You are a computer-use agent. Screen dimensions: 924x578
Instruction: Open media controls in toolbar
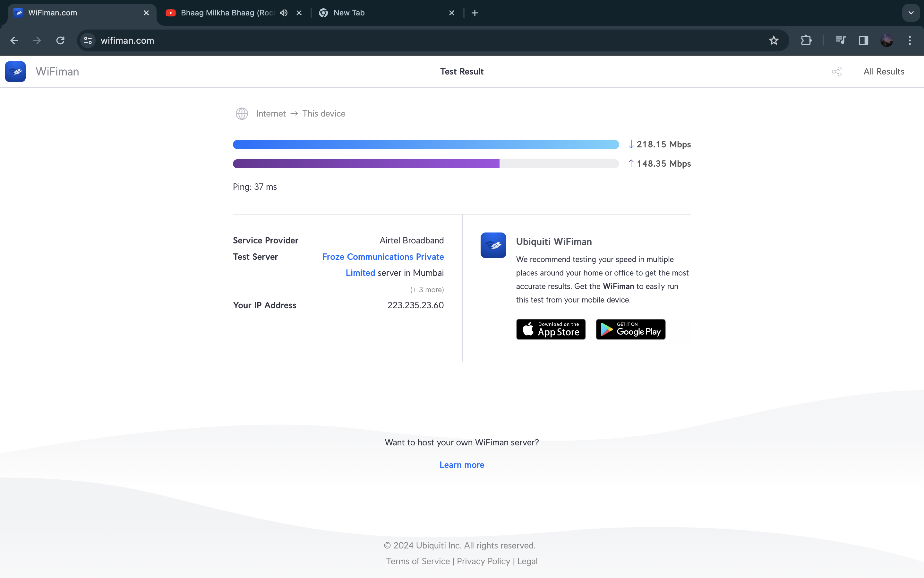(x=840, y=40)
